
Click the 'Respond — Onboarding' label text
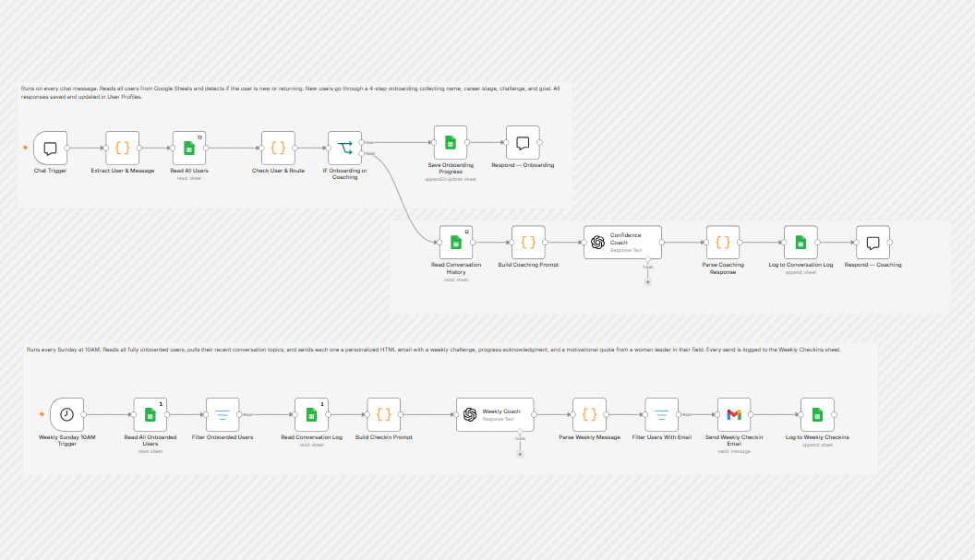point(523,165)
